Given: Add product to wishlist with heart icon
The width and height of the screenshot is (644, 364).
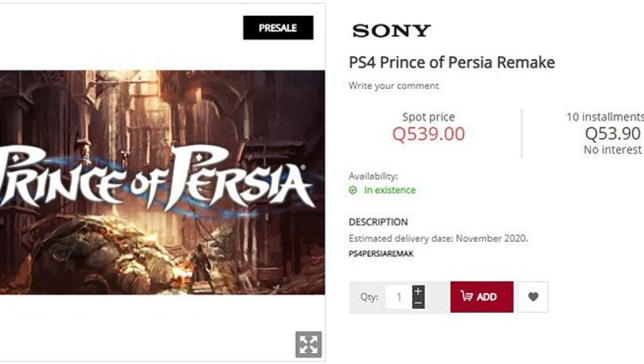Looking at the screenshot, I should [532, 297].
